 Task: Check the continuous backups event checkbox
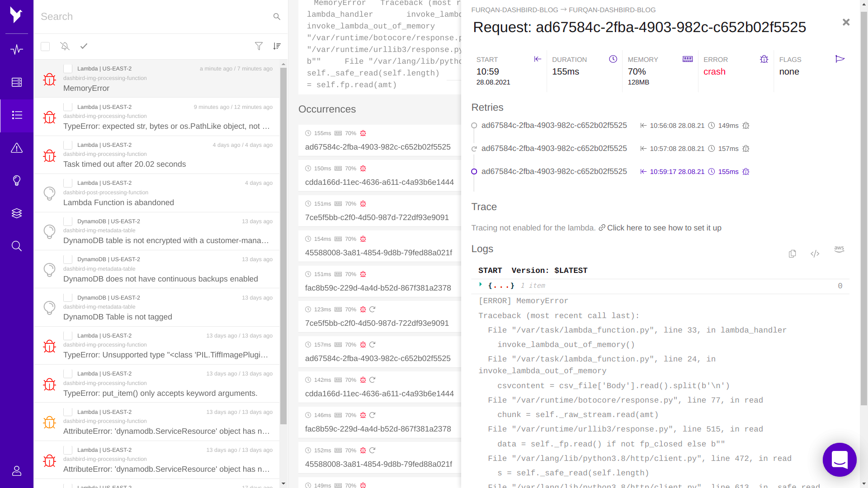coord(68,259)
